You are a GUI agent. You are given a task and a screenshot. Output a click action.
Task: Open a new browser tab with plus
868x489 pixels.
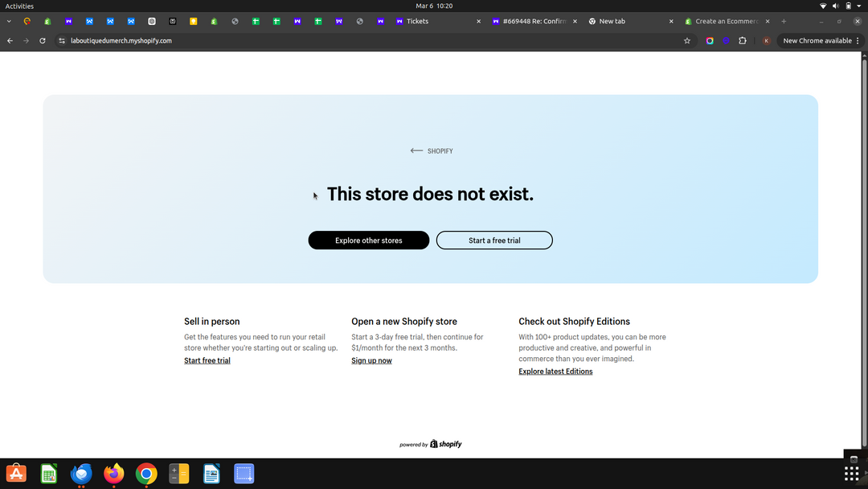(784, 21)
